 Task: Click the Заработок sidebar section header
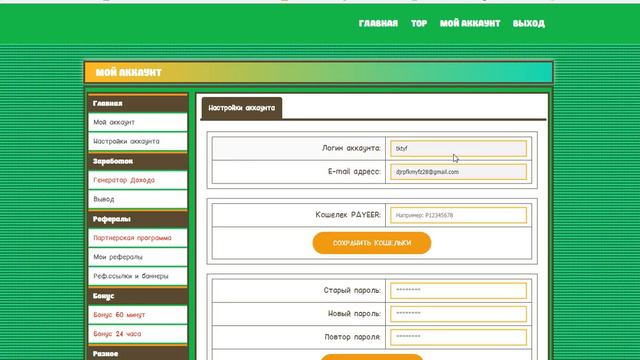138,161
